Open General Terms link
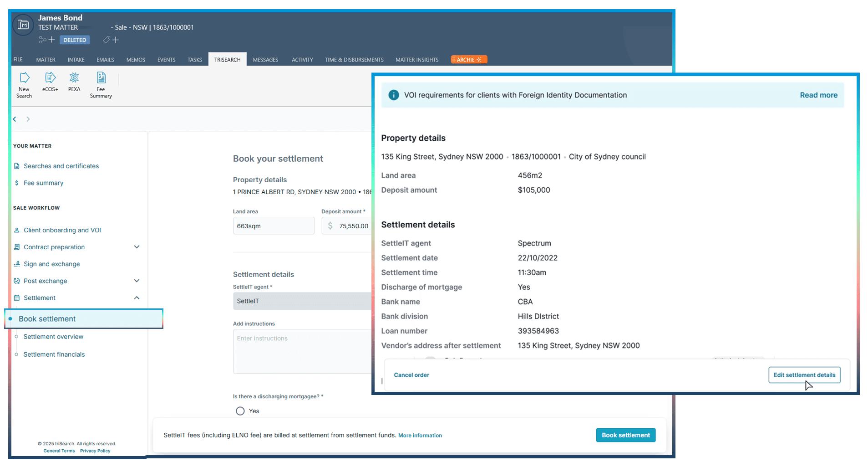The width and height of the screenshot is (868, 467). (59, 451)
